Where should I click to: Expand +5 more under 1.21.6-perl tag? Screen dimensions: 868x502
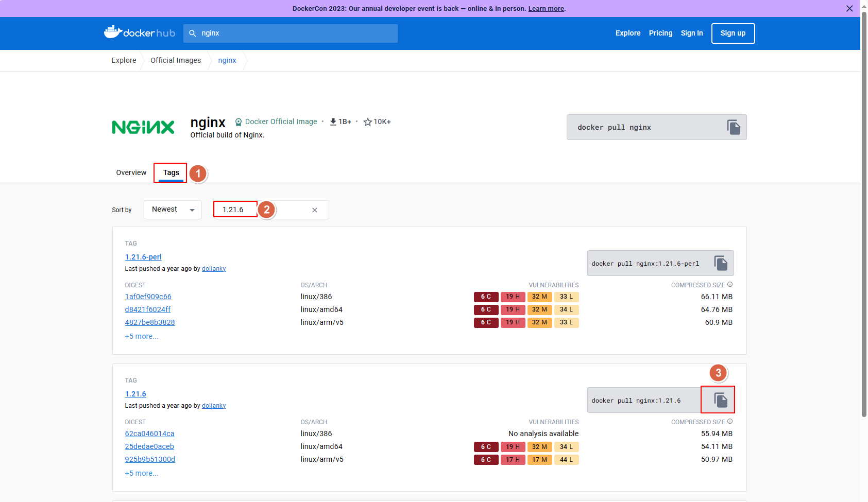142,336
